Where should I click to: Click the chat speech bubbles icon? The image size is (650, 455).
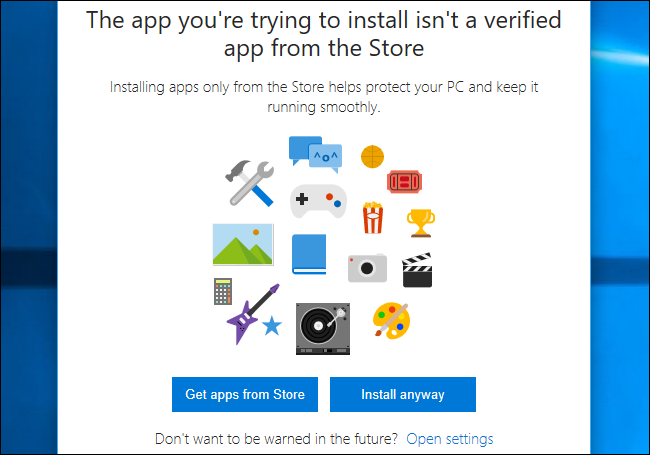pos(314,152)
